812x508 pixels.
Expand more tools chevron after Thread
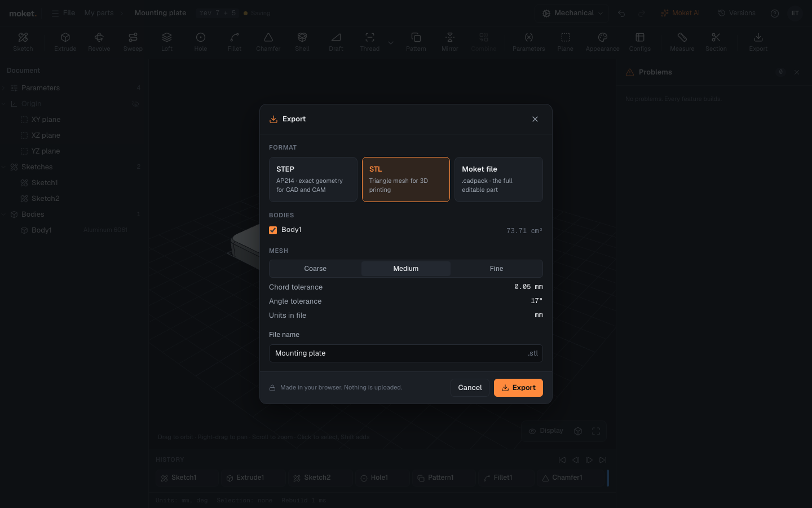391,42
